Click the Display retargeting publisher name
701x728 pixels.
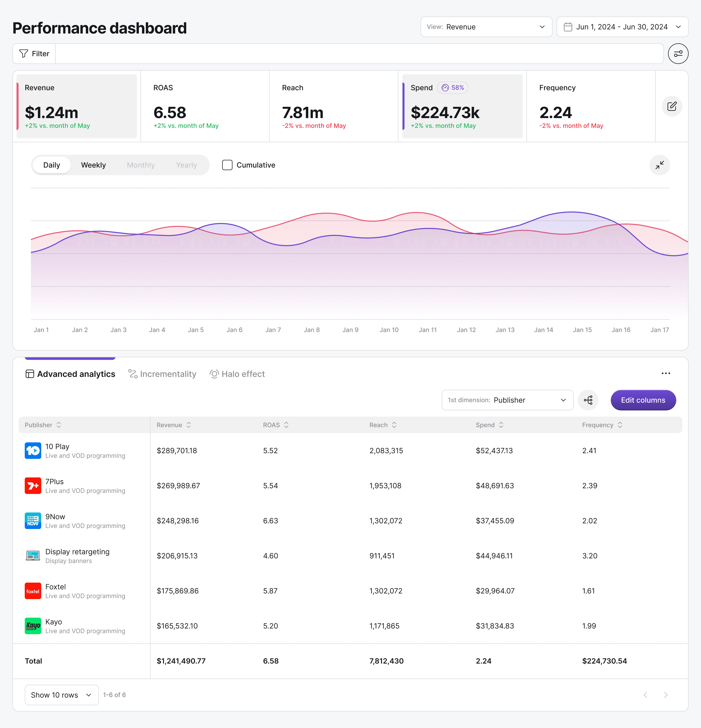coord(77,552)
